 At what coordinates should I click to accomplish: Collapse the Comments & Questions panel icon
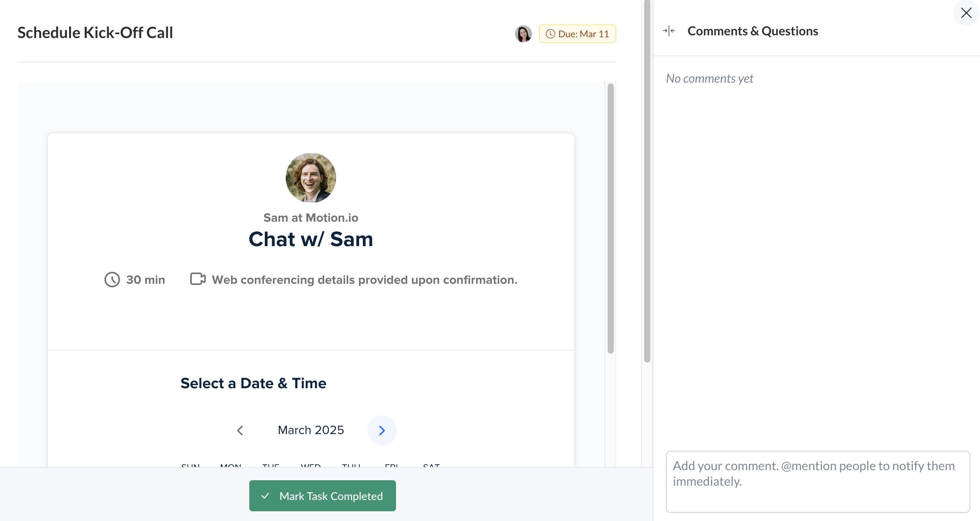click(669, 31)
